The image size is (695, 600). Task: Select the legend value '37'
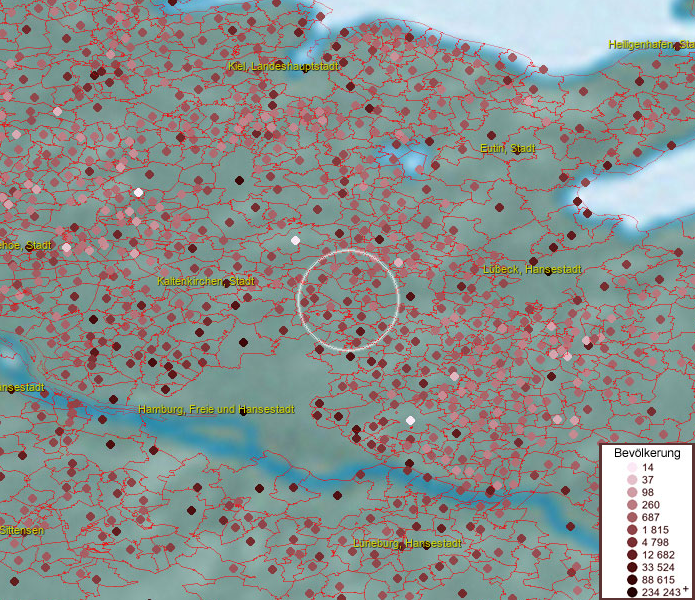(x=648, y=480)
